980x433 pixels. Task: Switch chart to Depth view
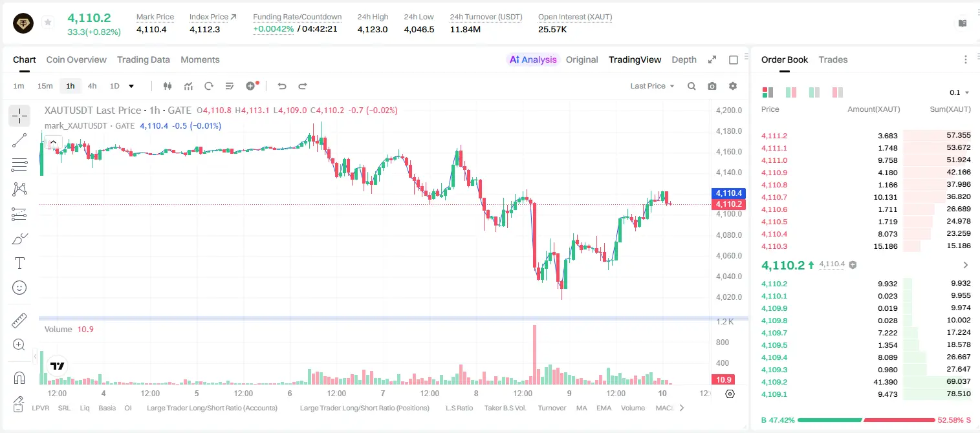pos(684,59)
